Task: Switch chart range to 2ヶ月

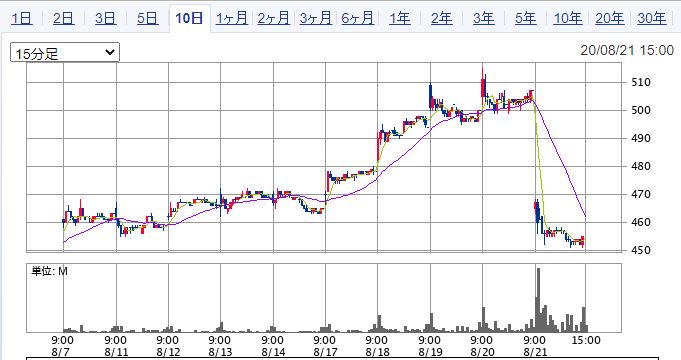Action: pyautogui.click(x=274, y=19)
